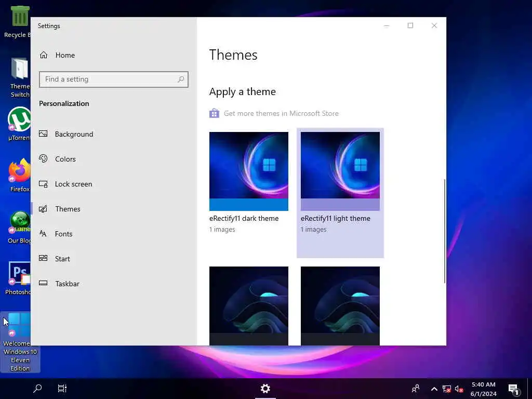Open the People icon in the tray
Image resolution: width=532 pixels, height=399 pixels.
click(416, 389)
